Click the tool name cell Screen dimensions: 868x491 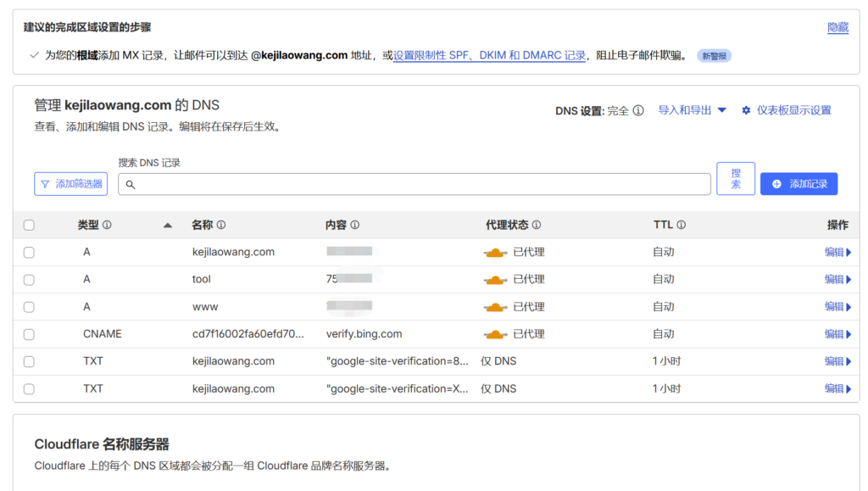(202, 279)
